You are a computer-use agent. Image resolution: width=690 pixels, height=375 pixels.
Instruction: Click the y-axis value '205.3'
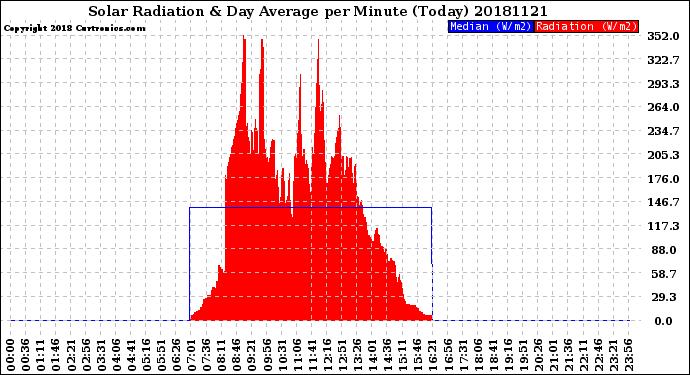663,155
